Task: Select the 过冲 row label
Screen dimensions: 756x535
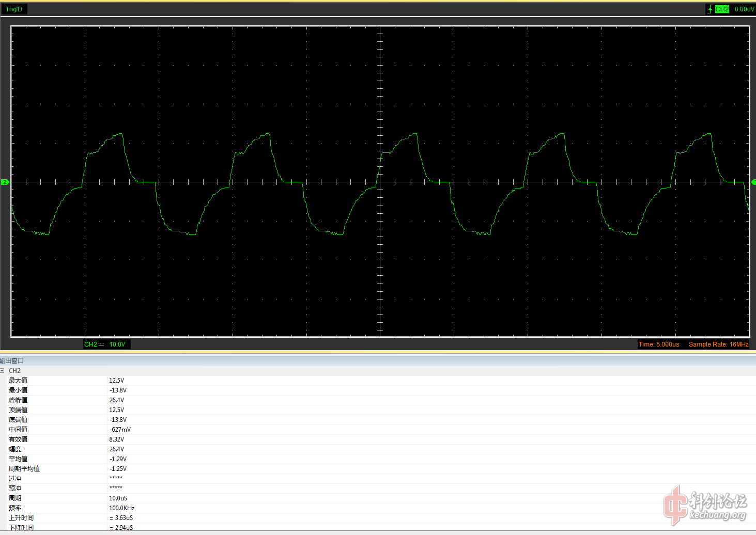Action: click(15, 479)
